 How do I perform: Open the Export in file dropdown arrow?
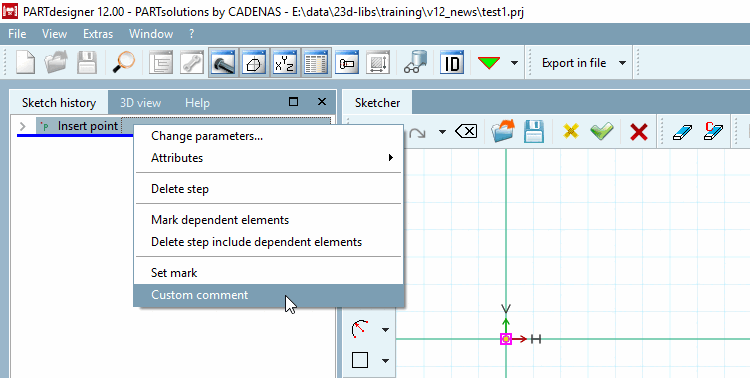[622, 63]
